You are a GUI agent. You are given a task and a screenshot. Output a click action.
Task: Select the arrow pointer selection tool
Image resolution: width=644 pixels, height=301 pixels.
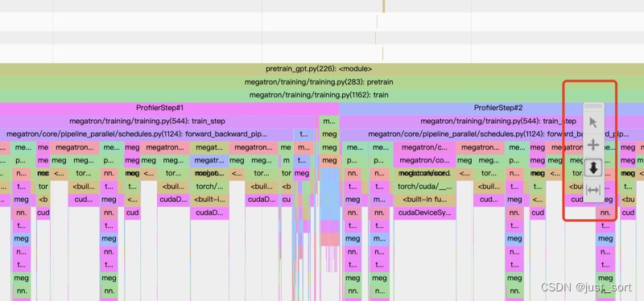[x=593, y=122]
